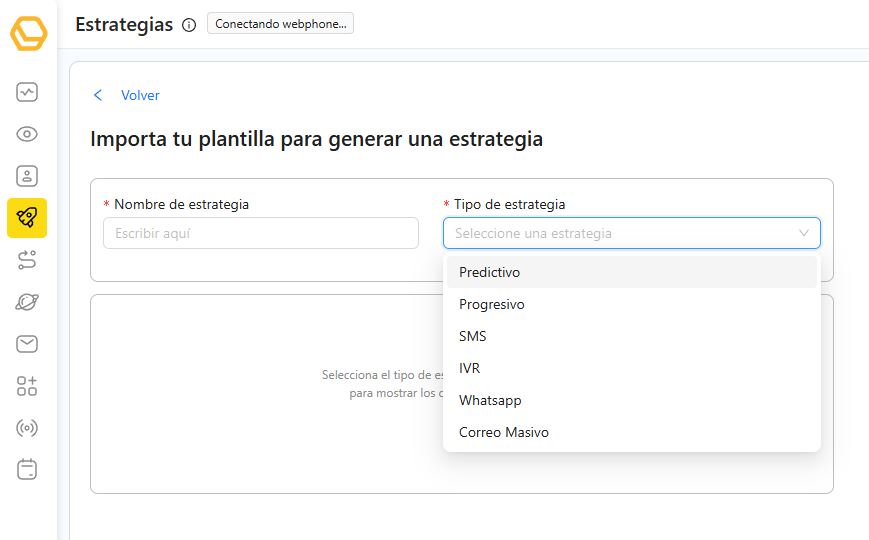Image resolution: width=869 pixels, height=540 pixels.
Task: Open the planet icon in sidebar
Action: coord(27,302)
